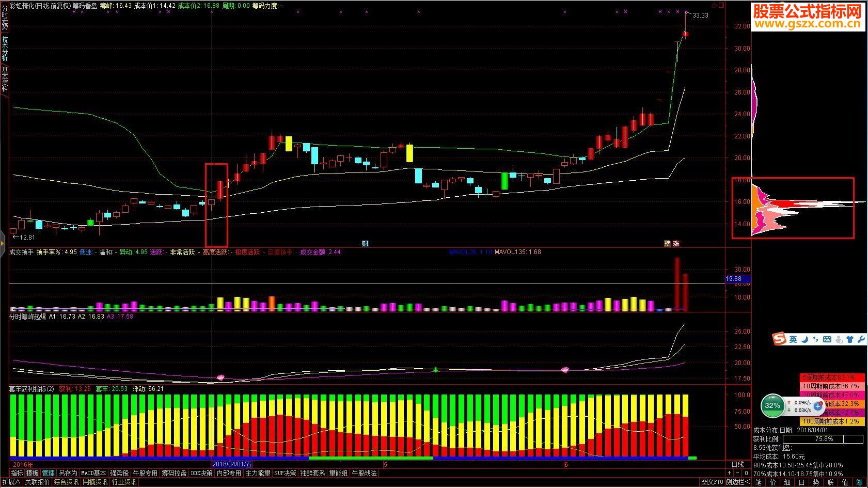The height and width of the screenshot is (488, 868).
Task: Open Sogou soft keyboard icon
Action: click(827, 339)
